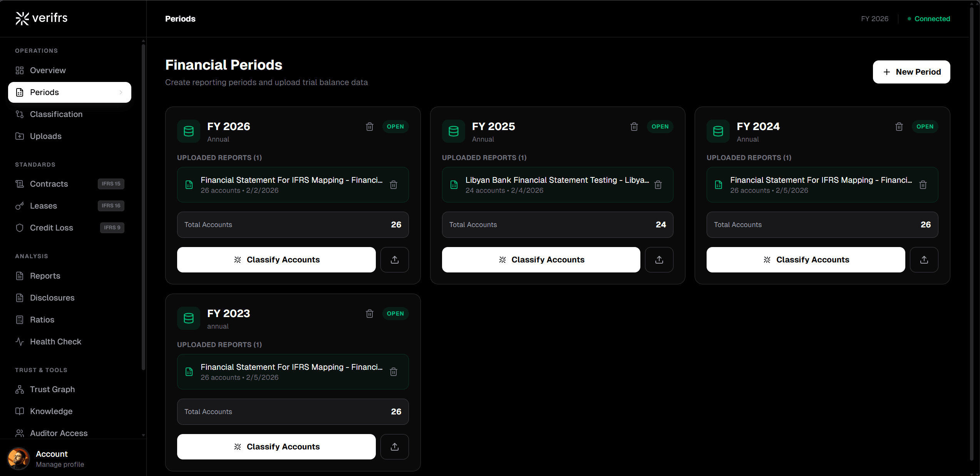Go to Leases IFRS 16 section
Image resolution: width=980 pixels, height=476 pixels.
click(x=44, y=206)
